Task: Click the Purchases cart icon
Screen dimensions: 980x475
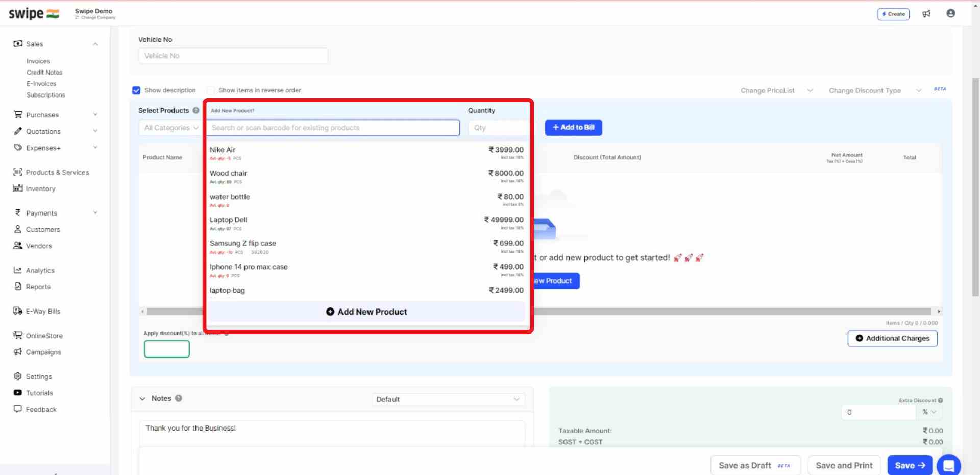Action: coord(18,115)
